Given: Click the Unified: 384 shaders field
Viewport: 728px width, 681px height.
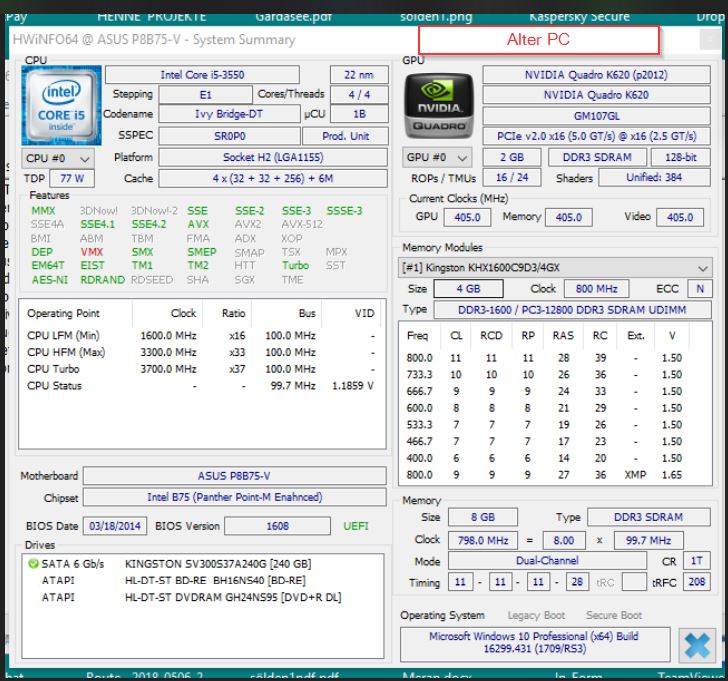Looking at the screenshot, I should (x=654, y=177).
